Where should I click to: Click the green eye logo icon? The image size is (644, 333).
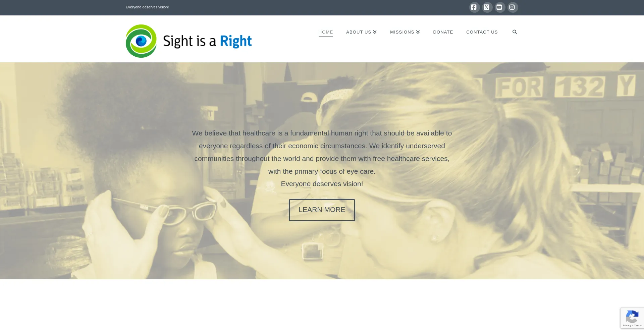pyautogui.click(x=141, y=41)
